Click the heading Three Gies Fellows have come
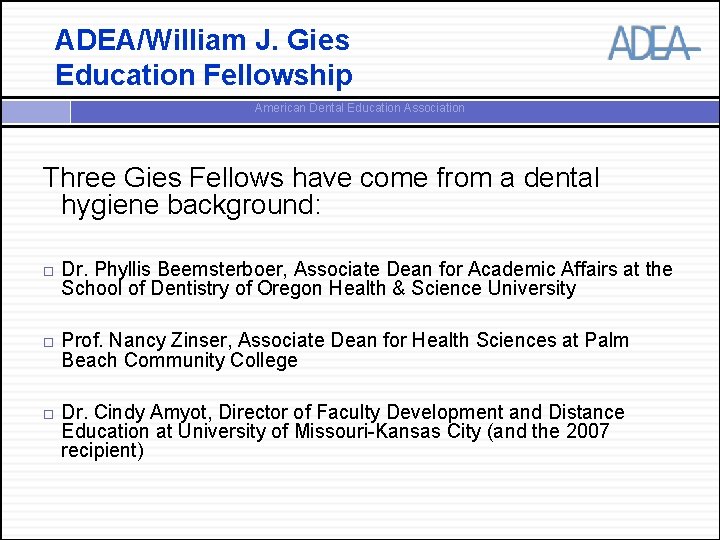Viewport: 720px width, 540px height. pyautogui.click(x=321, y=177)
